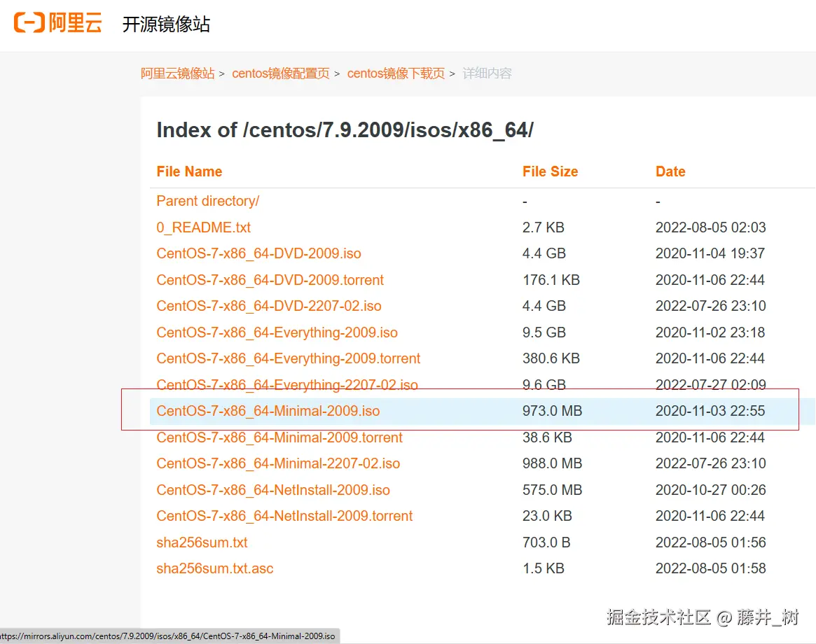Click the 2022-08-05 01:56 date cell
This screenshot has height=644, width=816.
click(711, 542)
